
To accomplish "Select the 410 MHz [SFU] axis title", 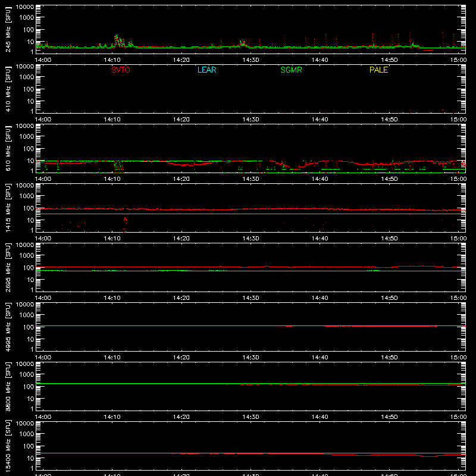I will tap(8, 89).
